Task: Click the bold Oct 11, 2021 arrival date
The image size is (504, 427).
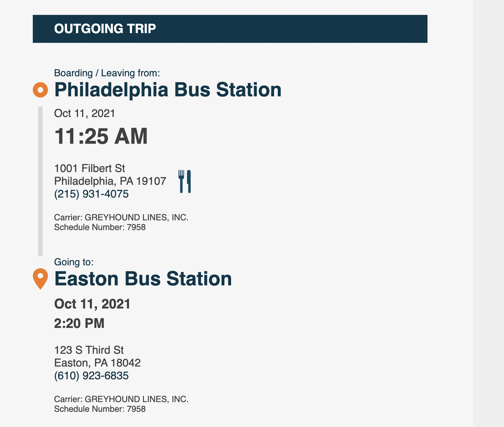Action: (x=92, y=304)
